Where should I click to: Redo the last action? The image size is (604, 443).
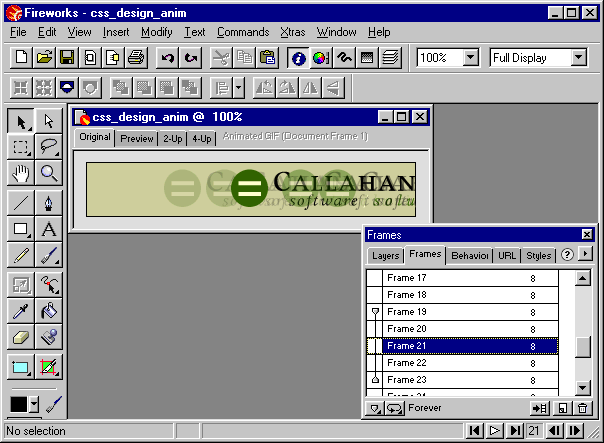(x=190, y=58)
